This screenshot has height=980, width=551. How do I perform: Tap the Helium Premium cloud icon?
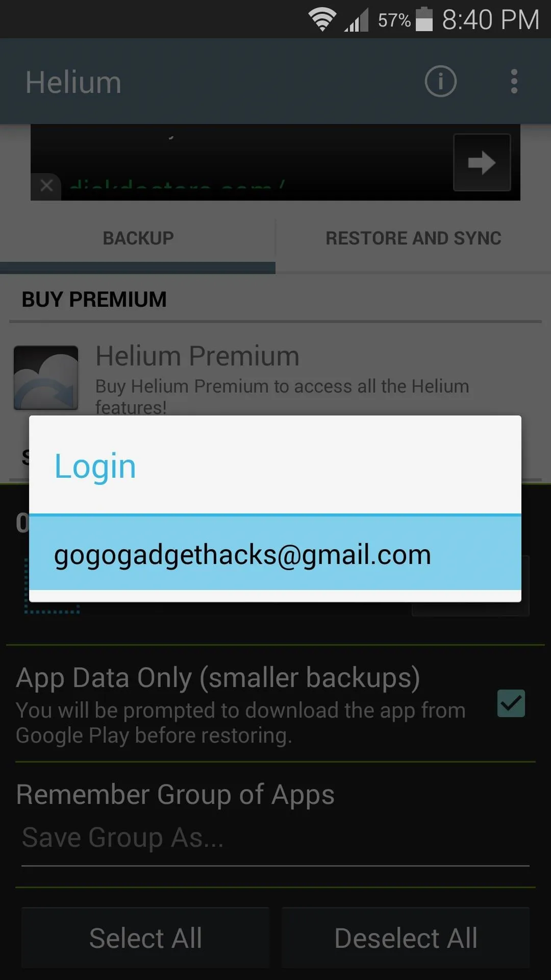click(46, 378)
